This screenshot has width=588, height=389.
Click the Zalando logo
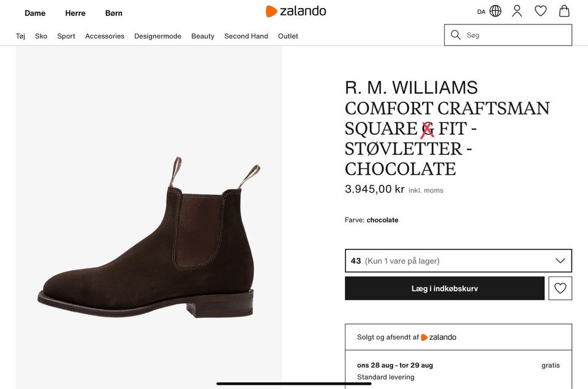pyautogui.click(x=296, y=11)
